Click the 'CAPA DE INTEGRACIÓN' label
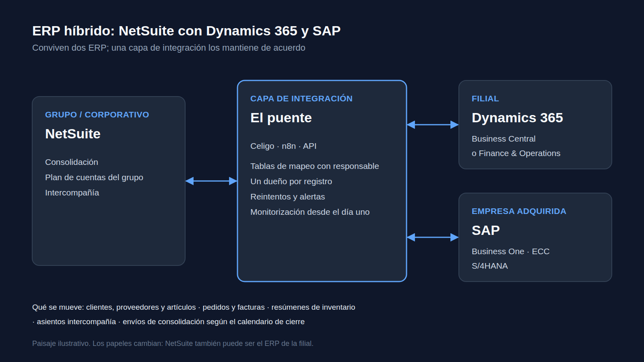The image size is (644, 362). [x=301, y=99]
